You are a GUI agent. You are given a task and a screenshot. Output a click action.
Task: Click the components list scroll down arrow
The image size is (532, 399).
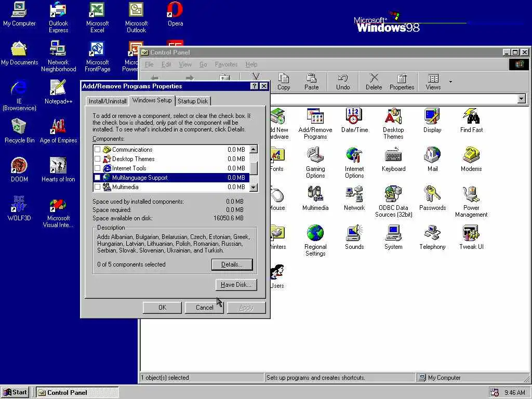(x=254, y=187)
